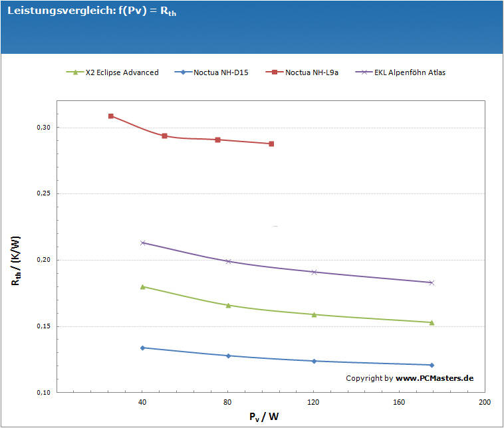Click the purple data point at 175 W
Viewport: 504px width, 428px height.
(x=432, y=282)
